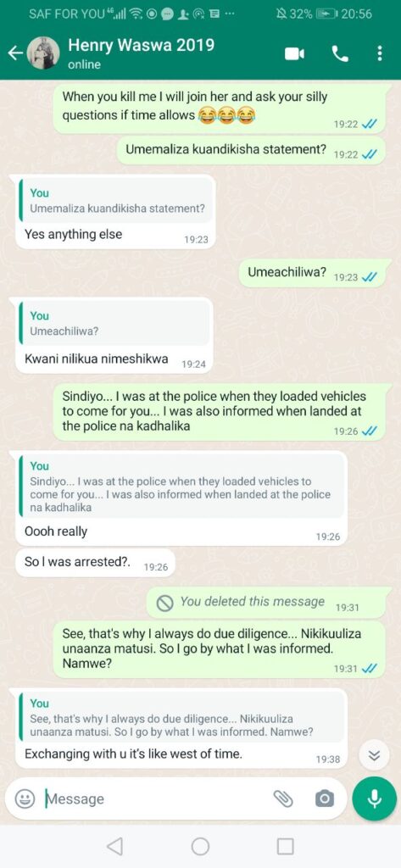Viewport: 401px width, 868px height.
Task: Start a voice call using phone icon
Action: coord(339,53)
